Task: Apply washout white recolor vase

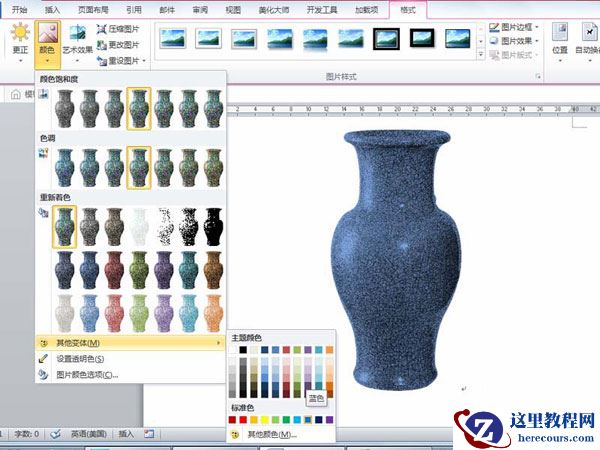Action: (x=139, y=227)
